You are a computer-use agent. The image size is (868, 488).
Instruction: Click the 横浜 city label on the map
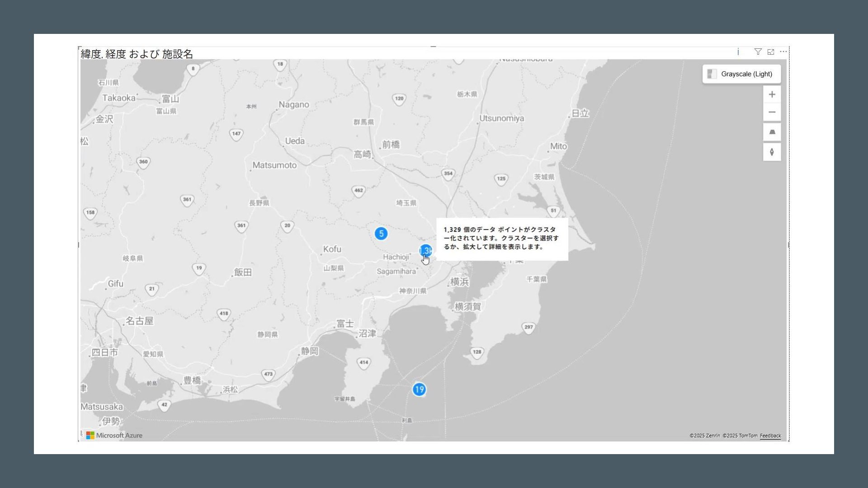pos(460,282)
